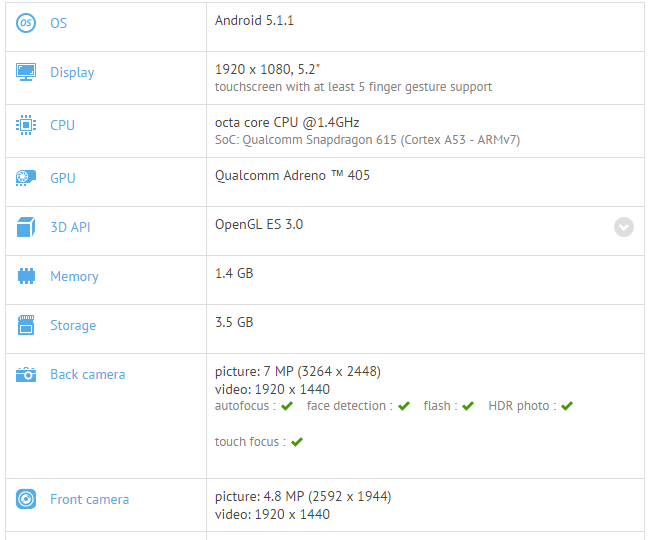Click the CPU chip icon
Viewport: 651px width, 540px height.
click(x=26, y=125)
